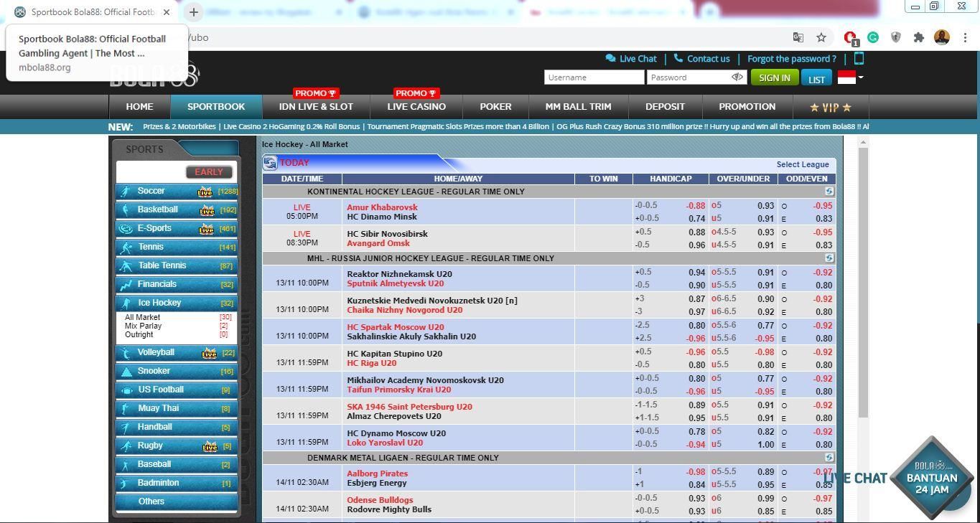The image size is (980, 523).
Task: Open the Chrome three-dot menu
Action: (x=964, y=37)
